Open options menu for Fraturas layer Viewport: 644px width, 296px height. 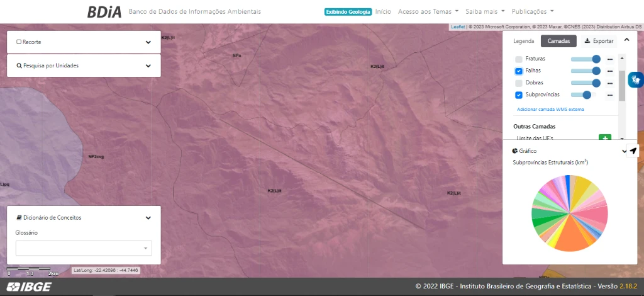(x=610, y=59)
